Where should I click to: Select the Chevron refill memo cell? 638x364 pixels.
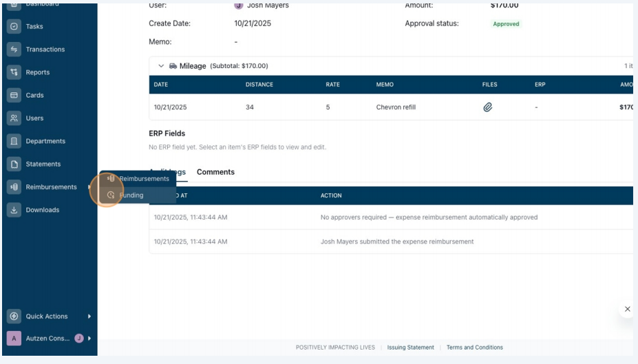point(396,107)
